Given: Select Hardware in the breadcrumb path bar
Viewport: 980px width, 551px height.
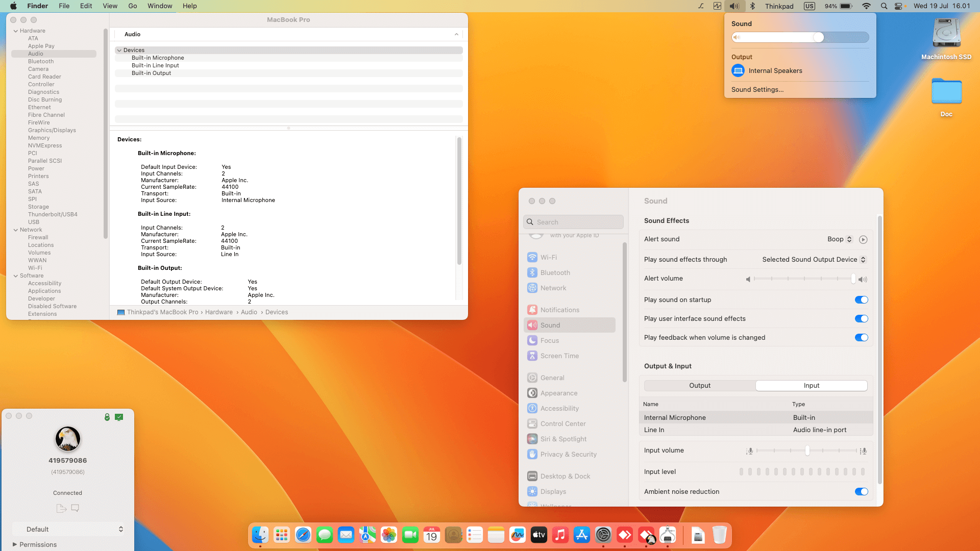Looking at the screenshot, I should [x=219, y=312].
